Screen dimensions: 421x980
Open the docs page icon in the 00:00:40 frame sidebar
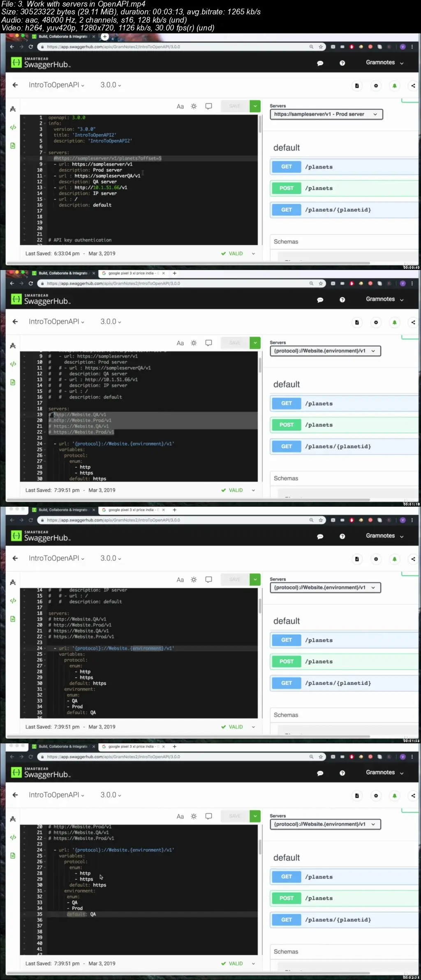(x=13, y=146)
